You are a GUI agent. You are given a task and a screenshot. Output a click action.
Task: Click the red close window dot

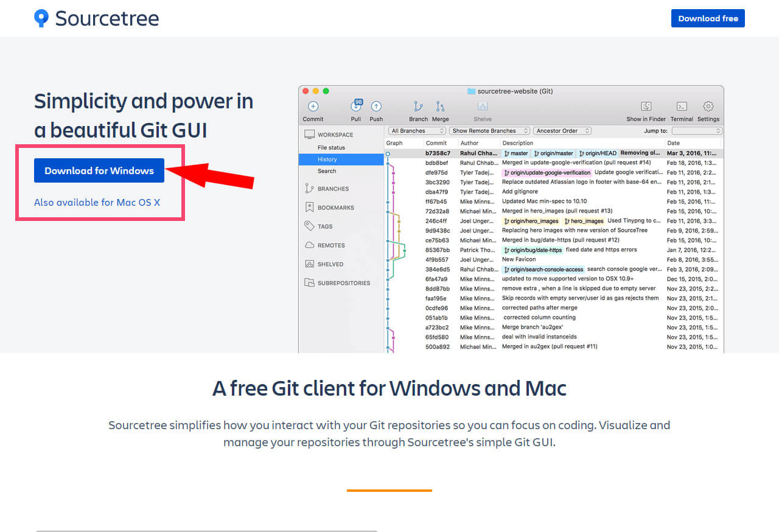(x=306, y=91)
